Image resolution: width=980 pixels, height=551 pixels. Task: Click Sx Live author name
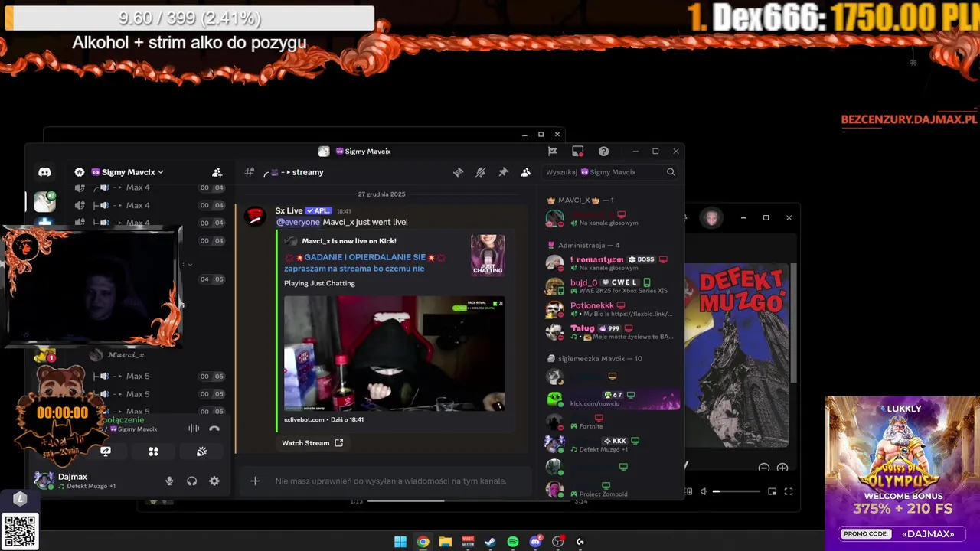[289, 210]
